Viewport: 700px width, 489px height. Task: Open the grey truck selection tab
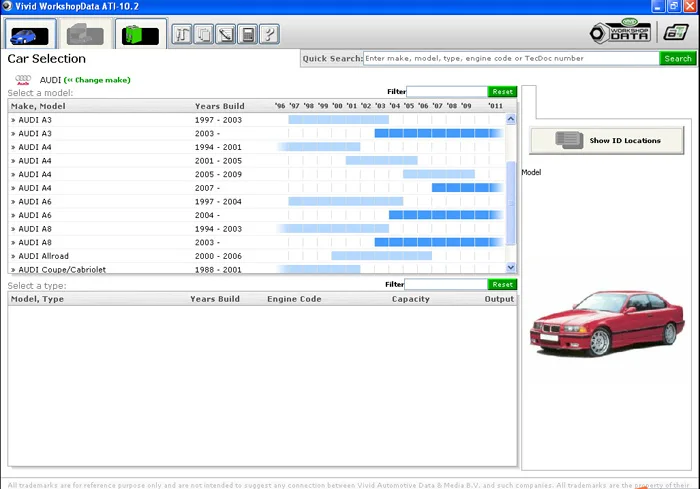[85, 34]
